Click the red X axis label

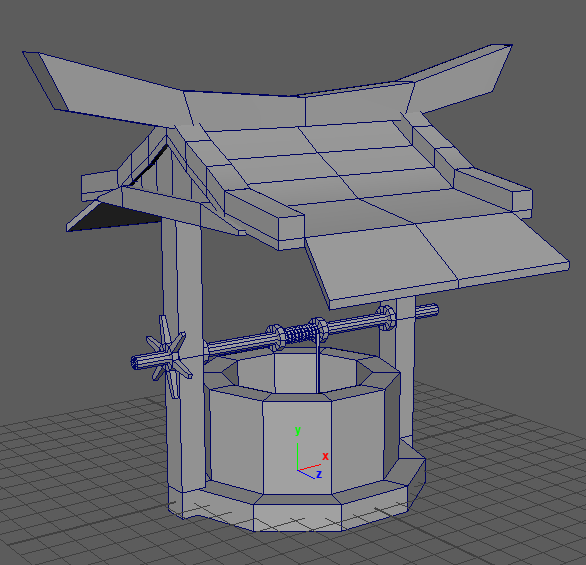[325, 456]
